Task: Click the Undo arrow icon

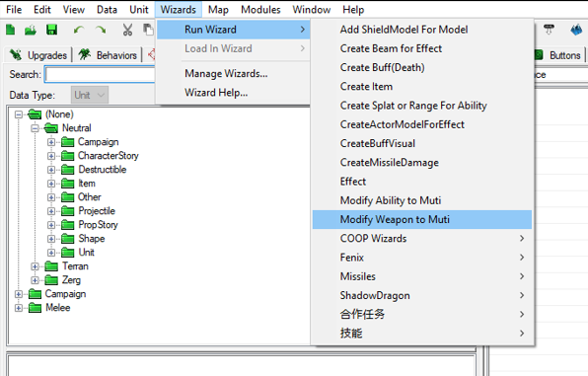Action: pyautogui.click(x=79, y=30)
